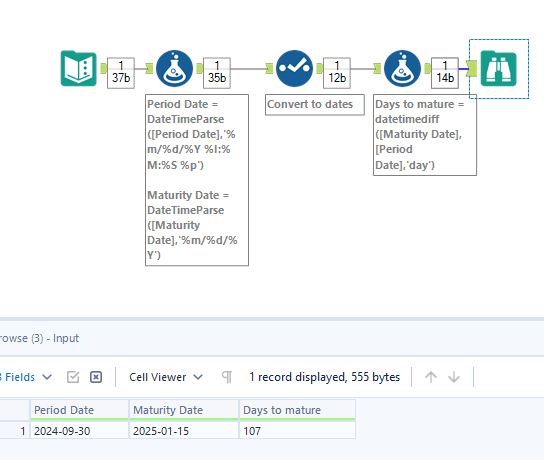Select the Text Input book tool
Viewport: 544px width, 460px height.
(79, 68)
